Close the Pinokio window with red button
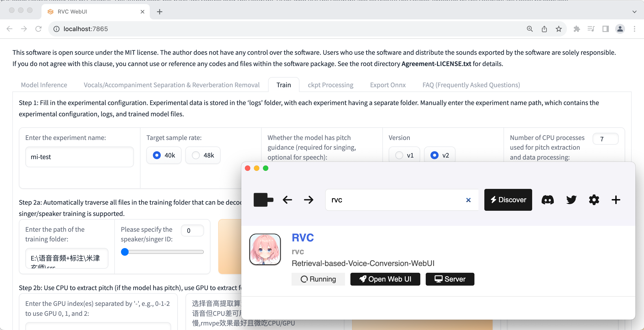Screen dimensions: 644x330 [x=248, y=168]
